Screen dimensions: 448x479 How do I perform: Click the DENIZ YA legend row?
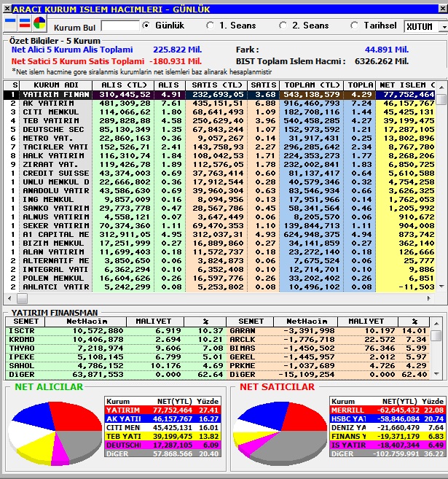click(388, 428)
